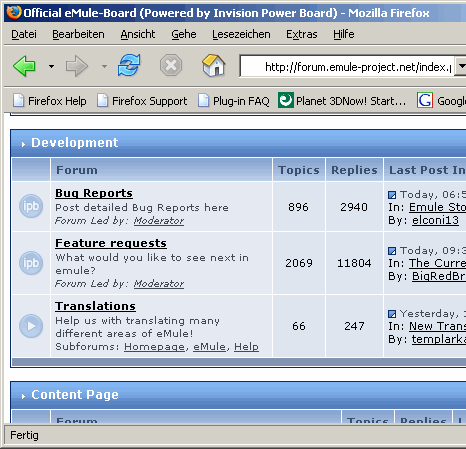Open poster BigRedBr... profile link
Screen dimensions: 466x449
(439, 276)
